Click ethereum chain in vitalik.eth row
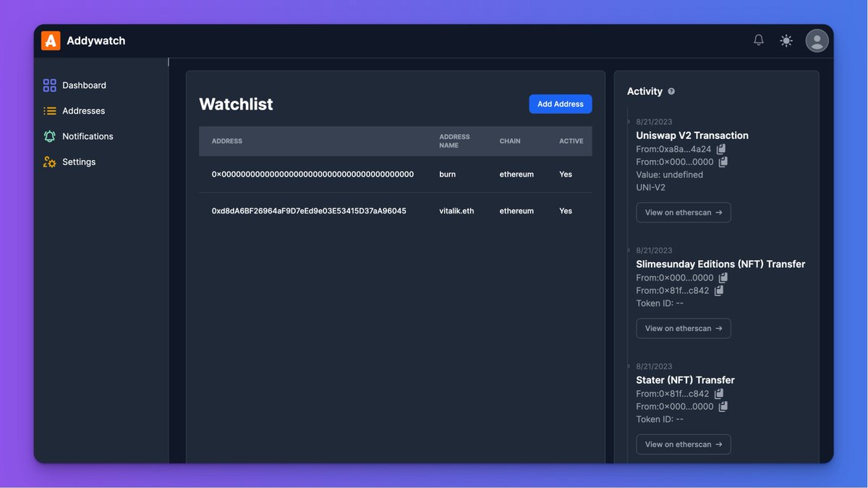This screenshot has height=488, width=868. pyautogui.click(x=516, y=211)
